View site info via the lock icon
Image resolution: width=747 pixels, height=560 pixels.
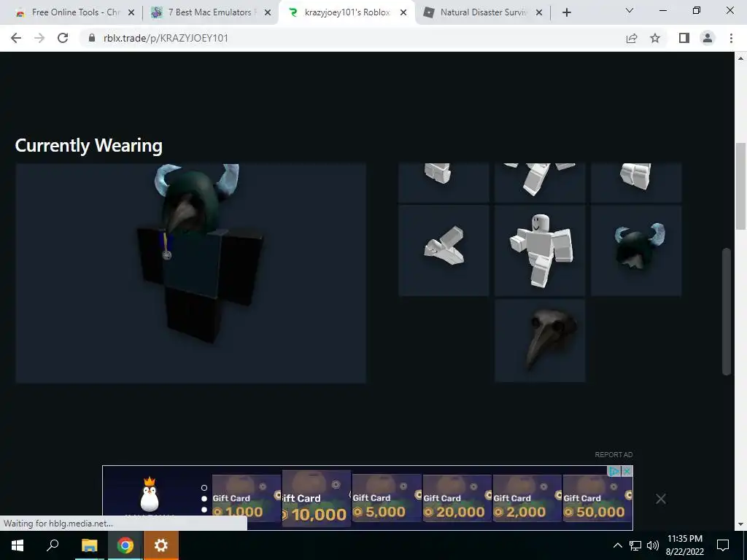click(x=92, y=38)
